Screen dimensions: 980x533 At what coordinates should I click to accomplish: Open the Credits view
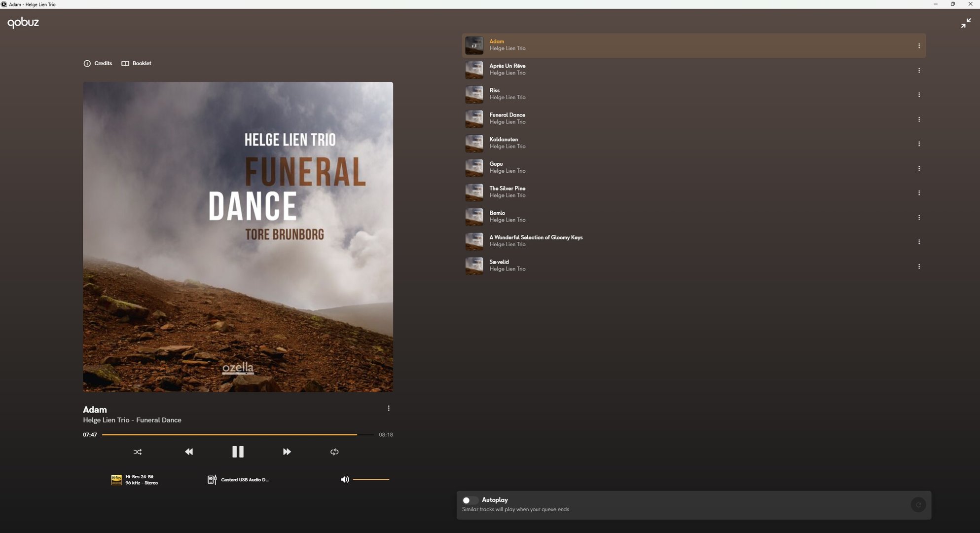(x=98, y=63)
